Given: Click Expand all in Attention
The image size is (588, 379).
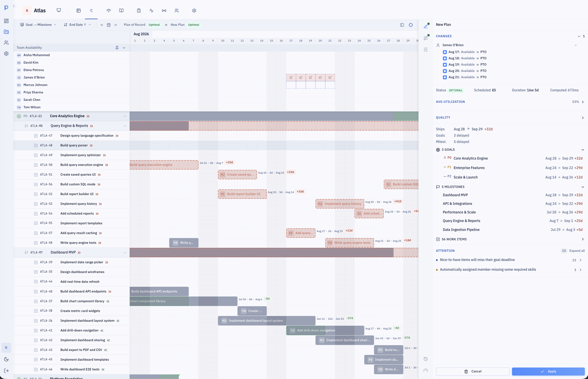Looking at the screenshot, I should 577,251.
